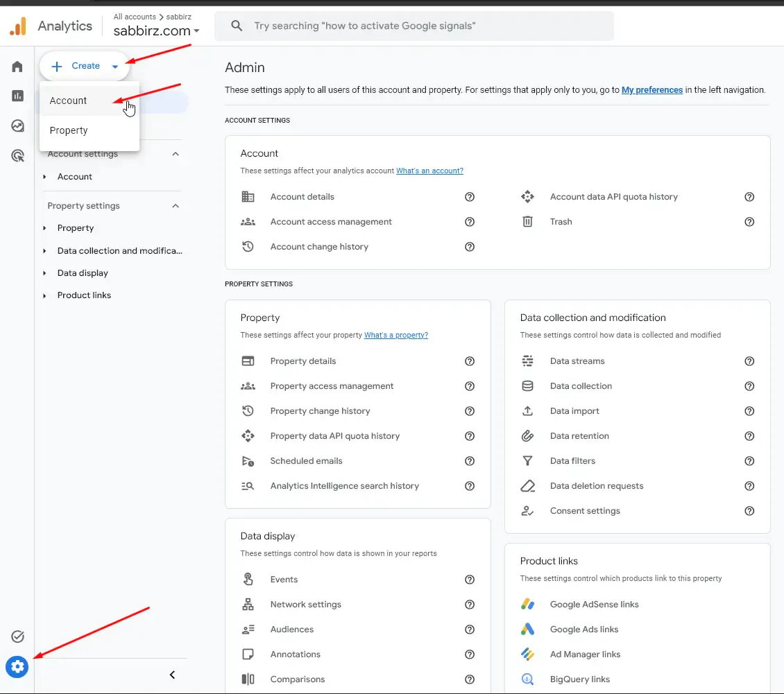Click the search field at top
Screen dimensions: 784x694
coord(414,26)
